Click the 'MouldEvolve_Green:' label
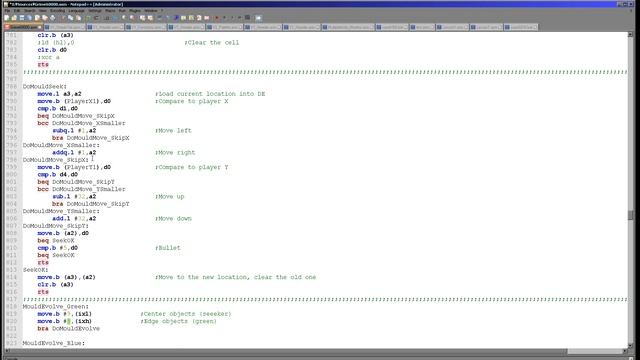 [x=56, y=307]
